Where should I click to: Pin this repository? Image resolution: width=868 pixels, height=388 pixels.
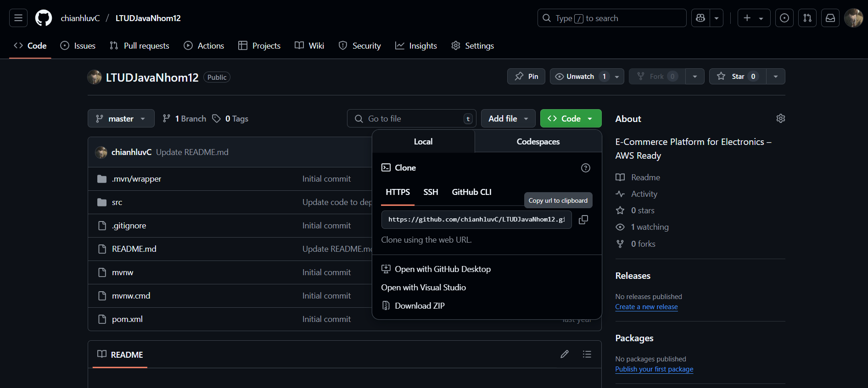pos(526,77)
